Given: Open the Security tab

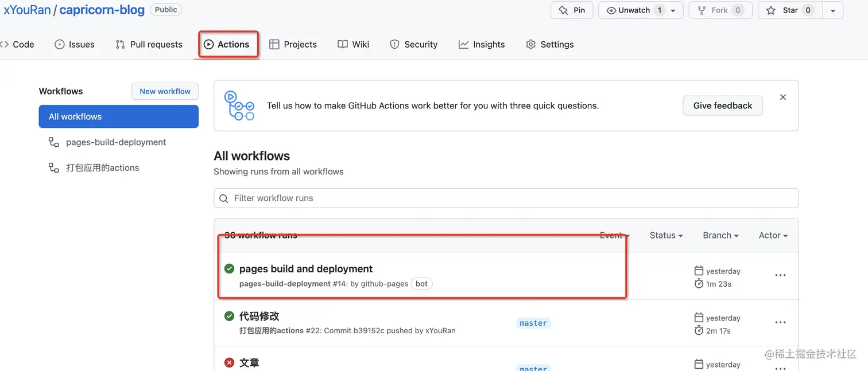Looking at the screenshot, I should tap(413, 44).
